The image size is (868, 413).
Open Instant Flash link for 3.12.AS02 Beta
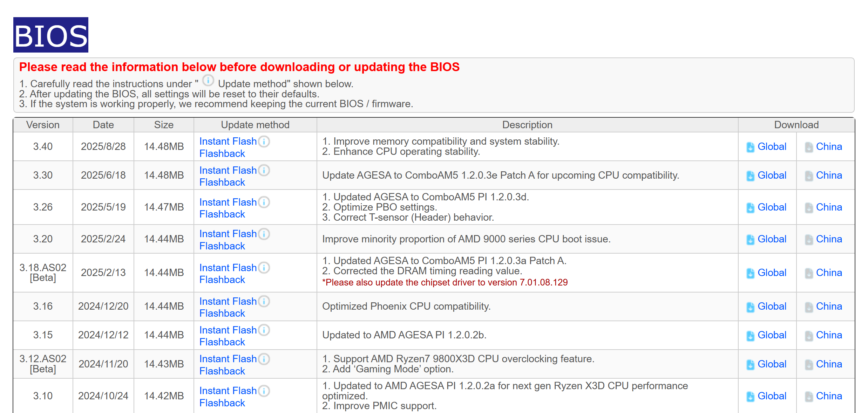(x=228, y=359)
